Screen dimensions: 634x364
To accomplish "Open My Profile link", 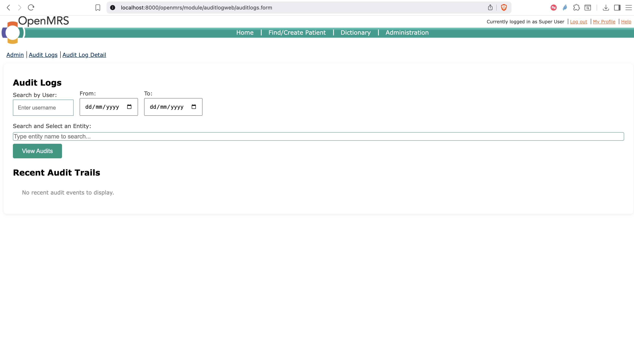I will click(604, 22).
